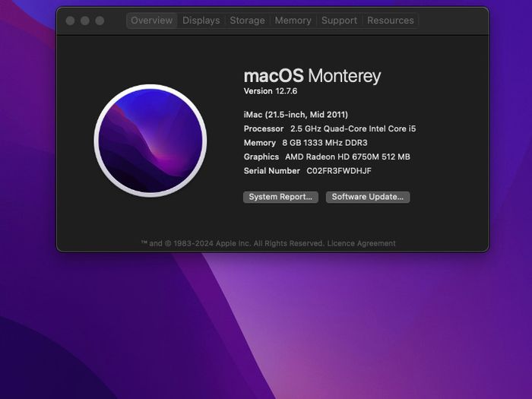Click the AMD Radeon HD 6750M 512 MB value

348,157
